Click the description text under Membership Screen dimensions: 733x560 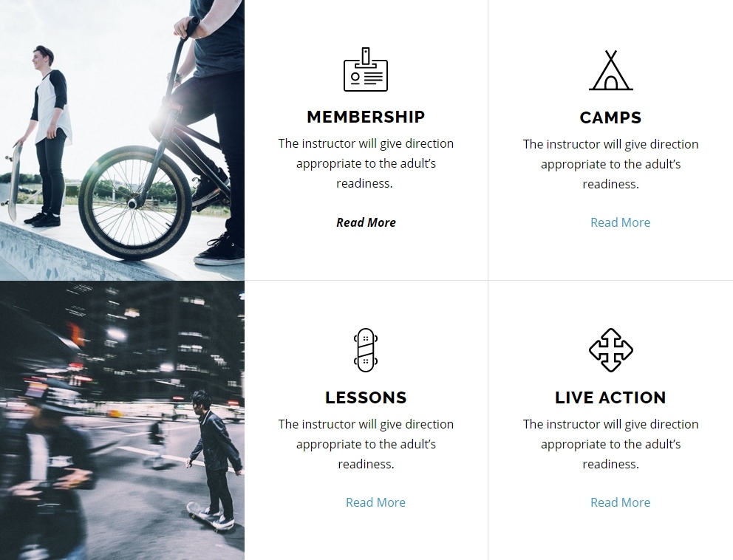(366, 163)
